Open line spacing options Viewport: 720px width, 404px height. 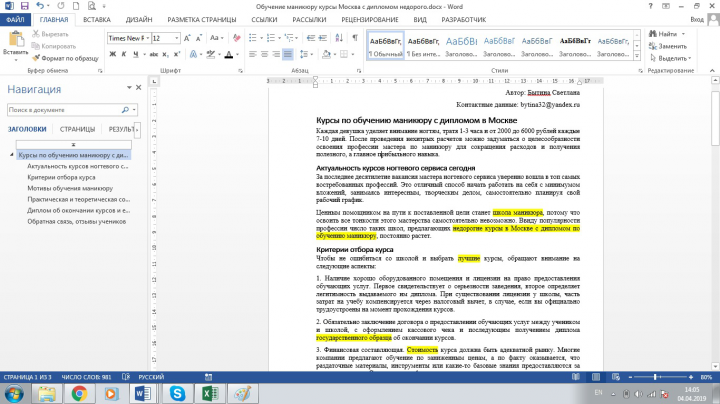pyautogui.click(x=306, y=54)
